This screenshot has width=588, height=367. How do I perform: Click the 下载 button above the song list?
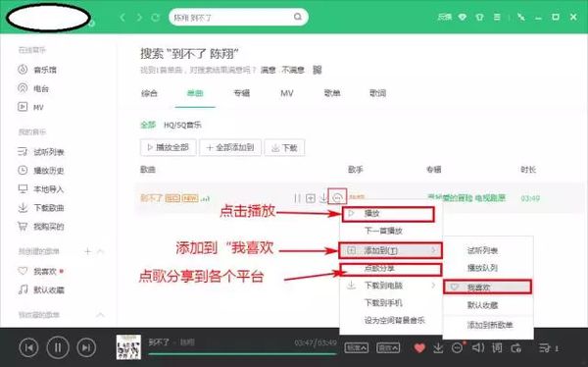tap(284, 147)
